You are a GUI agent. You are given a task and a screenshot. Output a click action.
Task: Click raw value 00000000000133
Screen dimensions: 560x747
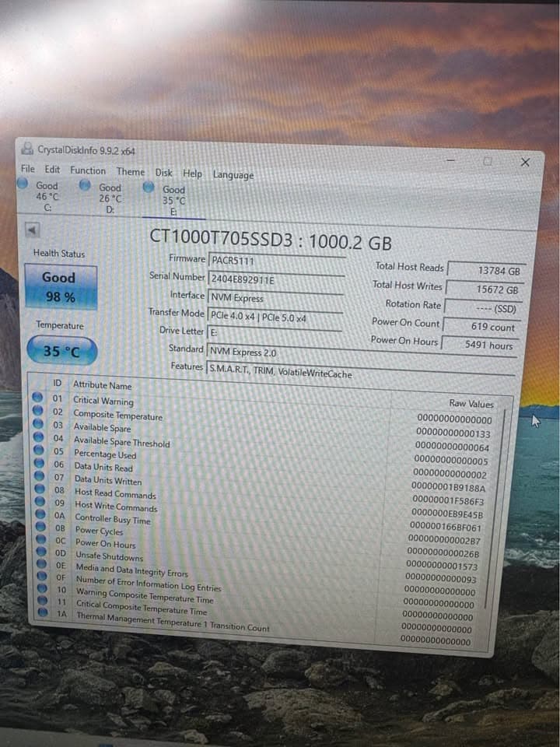453,433
